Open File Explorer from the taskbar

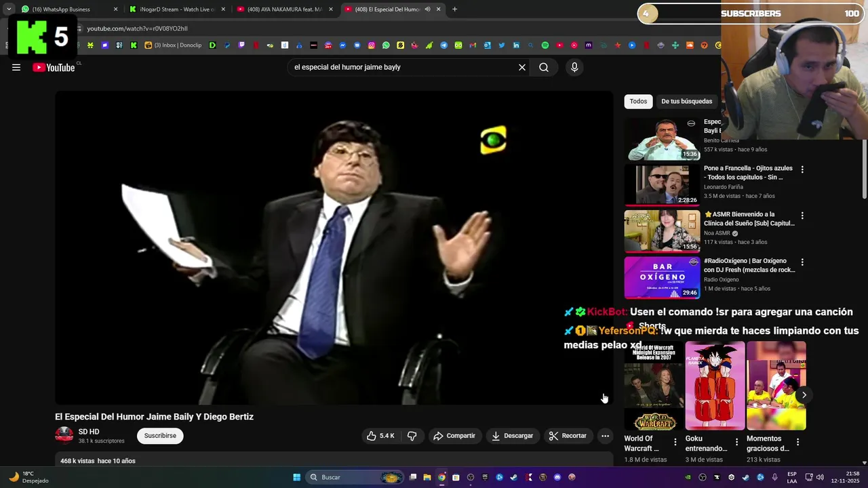(427, 477)
